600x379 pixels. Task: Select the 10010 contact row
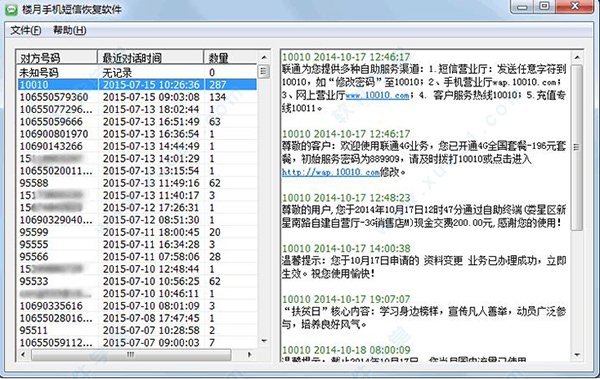click(x=137, y=85)
